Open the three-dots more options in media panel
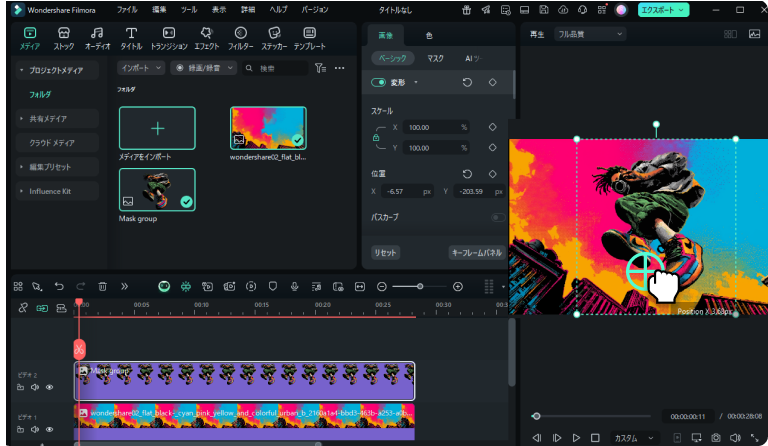The image size is (768, 446). point(339,68)
